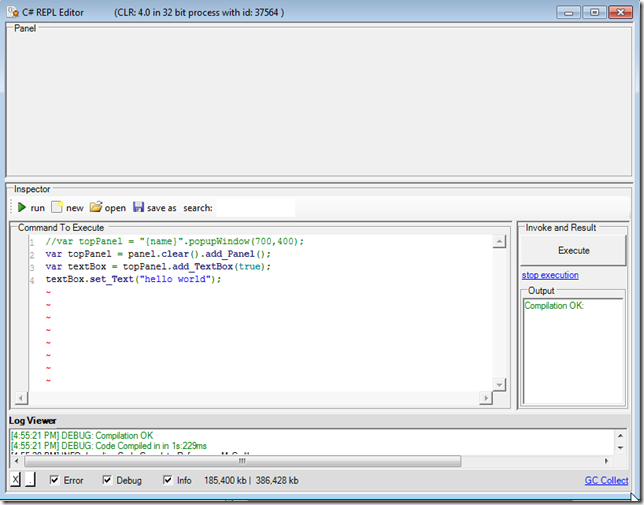Focus the search input field
Screen dimensions: 644x505
(255, 208)
